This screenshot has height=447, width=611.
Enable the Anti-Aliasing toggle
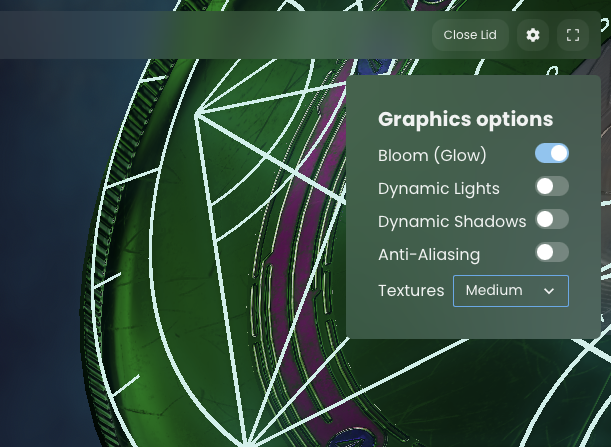click(552, 253)
